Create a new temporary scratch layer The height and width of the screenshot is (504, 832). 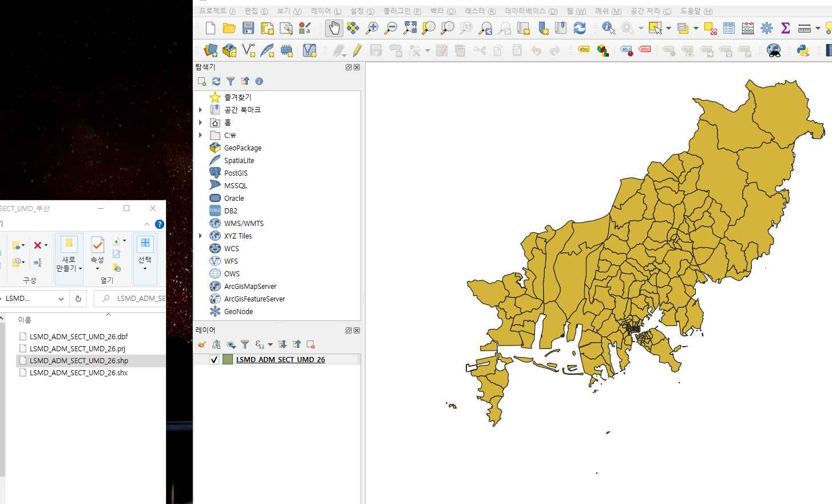[287, 50]
